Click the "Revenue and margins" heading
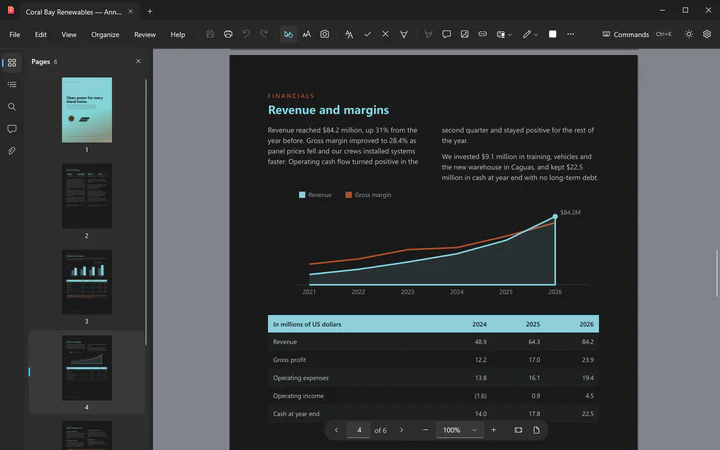The width and height of the screenshot is (720, 450). pos(328,110)
